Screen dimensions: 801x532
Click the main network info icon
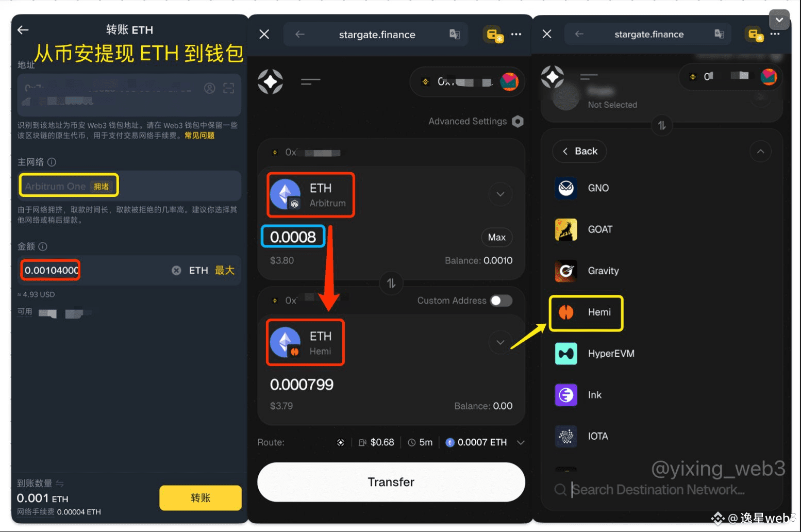click(52, 162)
